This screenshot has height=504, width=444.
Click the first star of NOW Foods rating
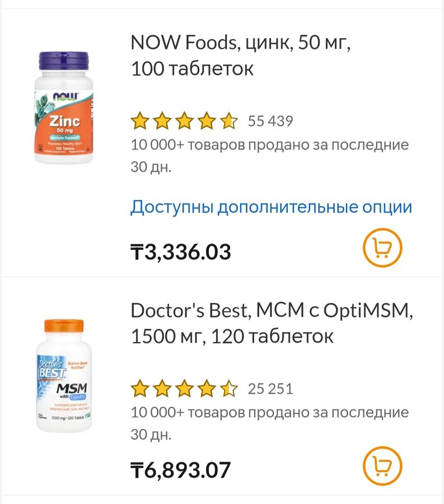[139, 121]
